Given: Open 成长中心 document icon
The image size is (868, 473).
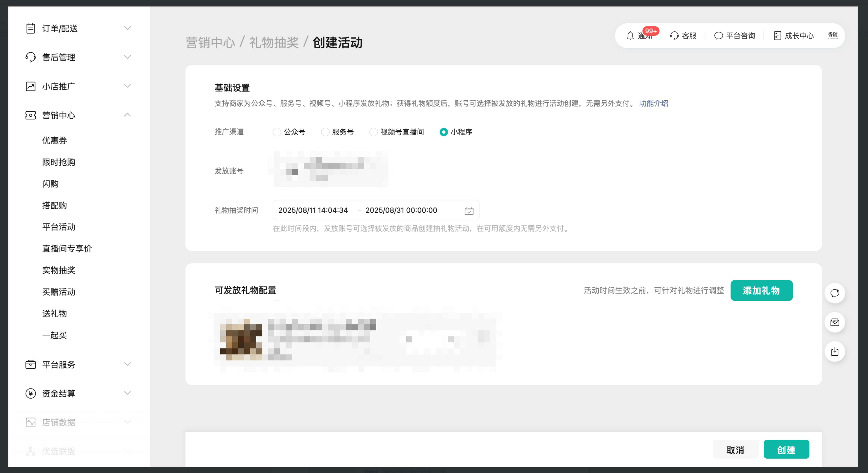Looking at the screenshot, I should click(x=777, y=36).
